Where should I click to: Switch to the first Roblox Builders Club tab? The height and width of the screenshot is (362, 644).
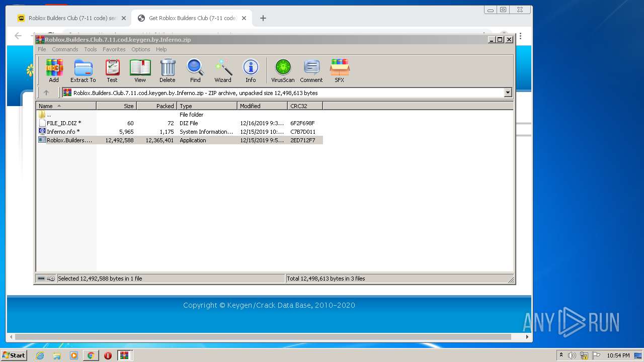72,18
